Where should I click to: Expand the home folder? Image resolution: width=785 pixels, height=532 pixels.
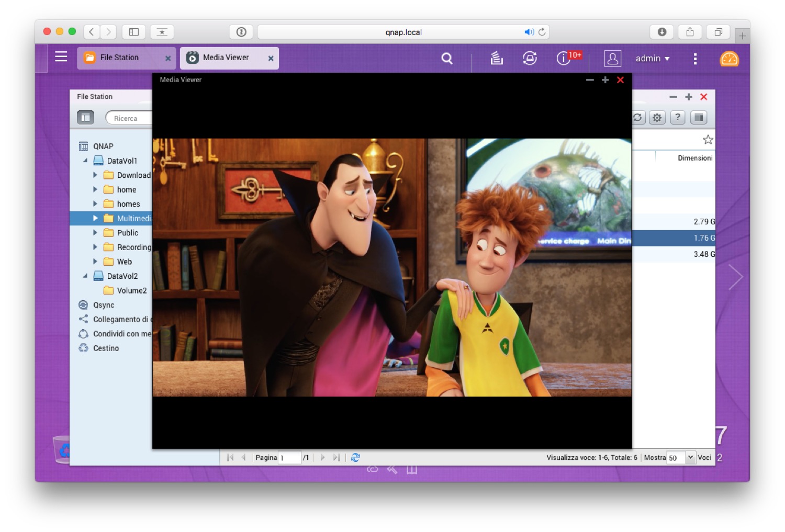pyautogui.click(x=95, y=189)
